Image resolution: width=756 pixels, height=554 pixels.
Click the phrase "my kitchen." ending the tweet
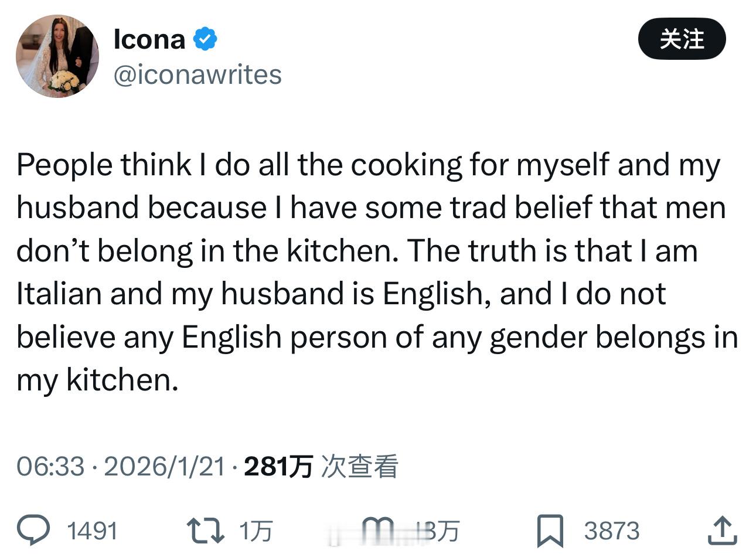(x=97, y=380)
